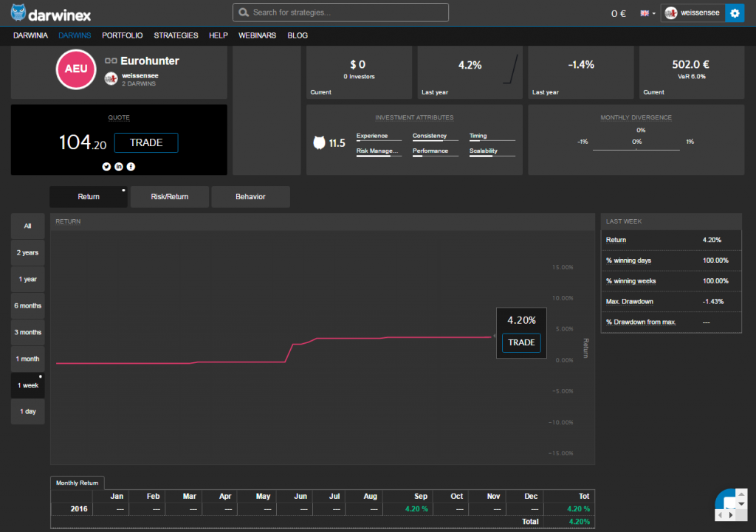
Task: Open the language flag dropdown
Action: coord(647,13)
